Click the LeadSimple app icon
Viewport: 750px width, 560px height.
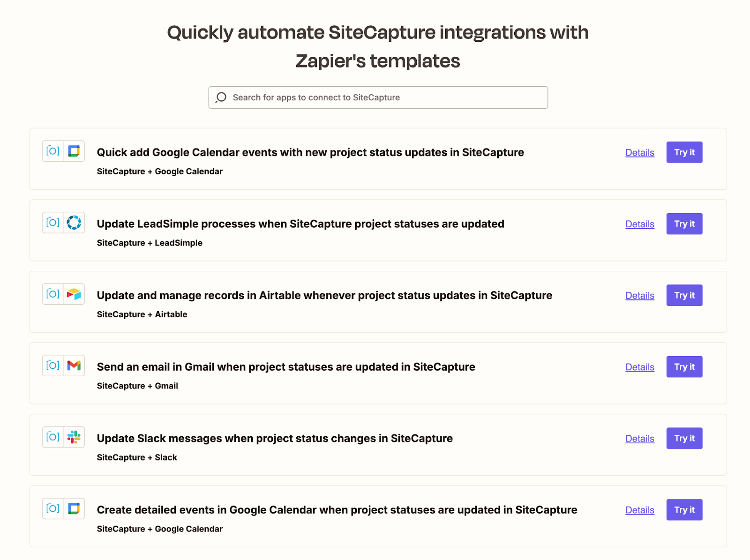click(x=74, y=223)
